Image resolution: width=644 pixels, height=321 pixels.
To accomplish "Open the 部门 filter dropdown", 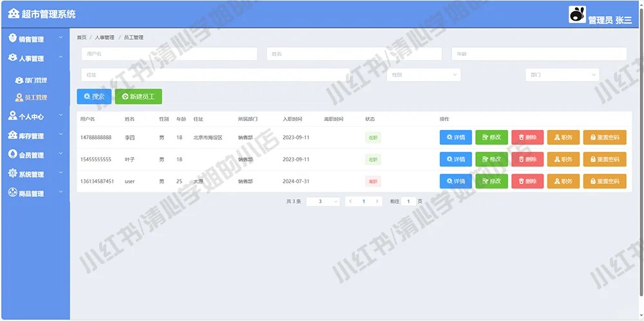I will pyautogui.click(x=562, y=75).
